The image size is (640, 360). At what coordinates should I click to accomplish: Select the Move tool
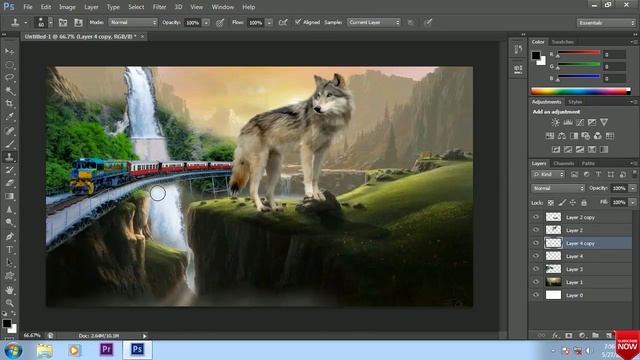click(9, 51)
